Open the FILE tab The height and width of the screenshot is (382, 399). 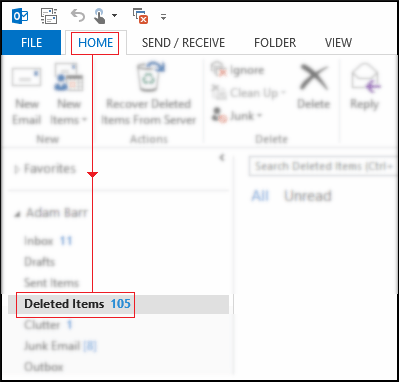(x=31, y=42)
